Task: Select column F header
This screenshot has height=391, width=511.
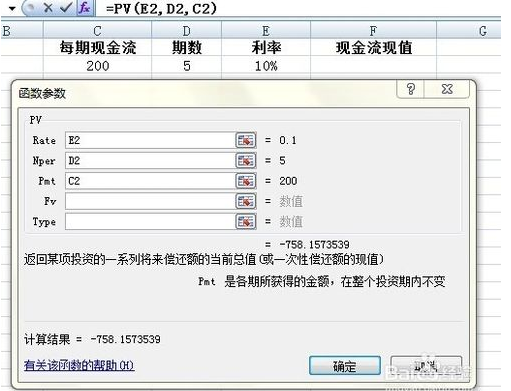Action: click(373, 31)
